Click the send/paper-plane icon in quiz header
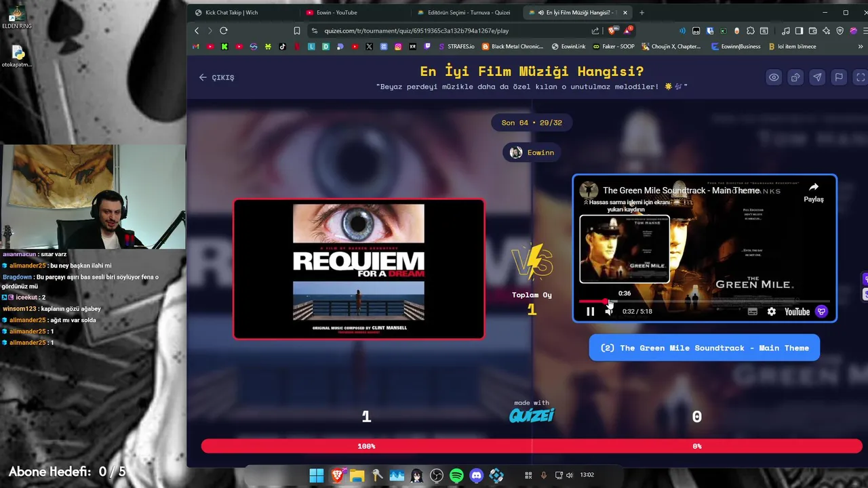The image size is (868, 488). pos(817,77)
